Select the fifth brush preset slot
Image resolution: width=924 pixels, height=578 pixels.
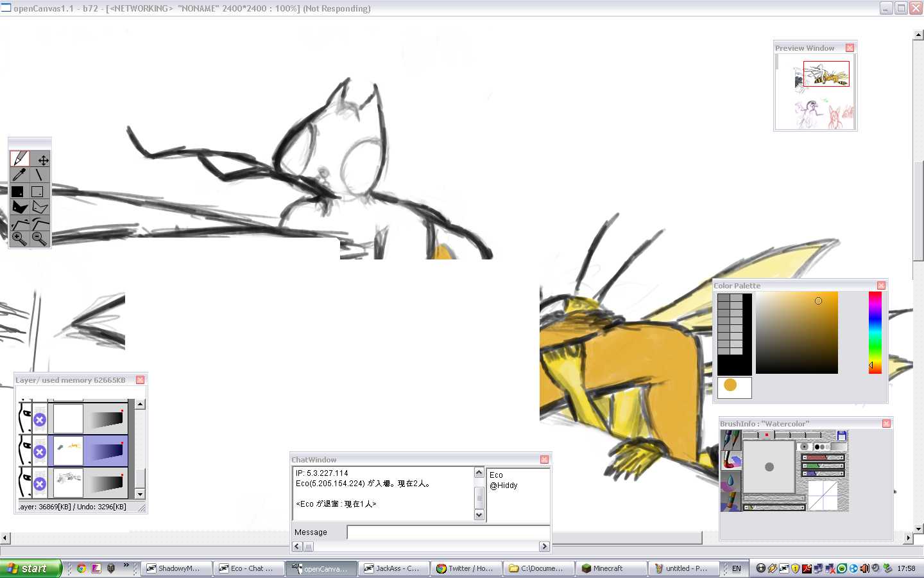[x=814, y=435]
